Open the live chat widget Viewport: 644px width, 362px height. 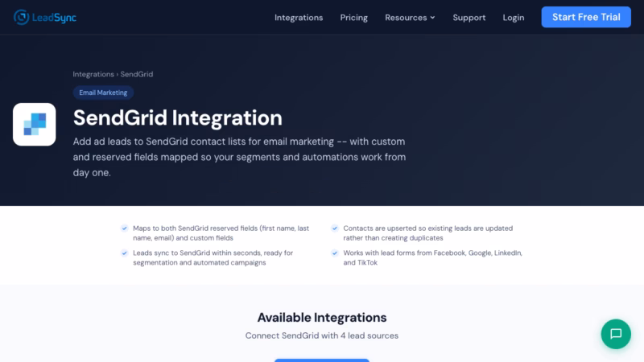click(x=616, y=334)
